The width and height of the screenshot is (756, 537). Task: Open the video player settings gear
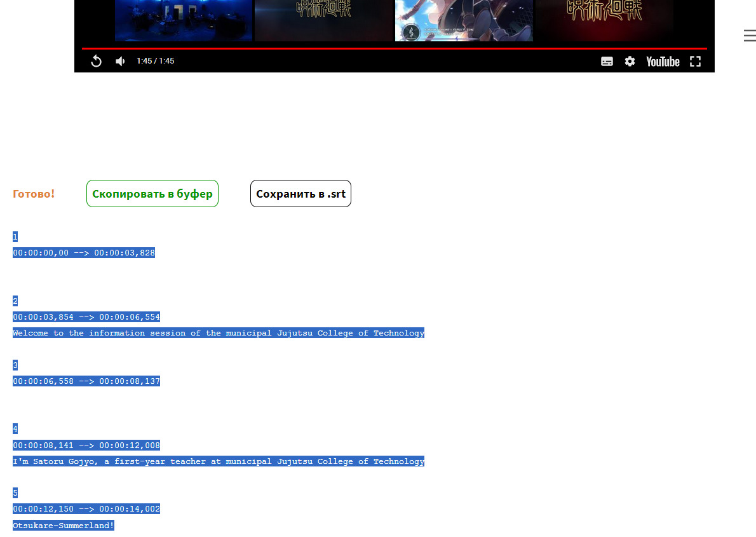[630, 62]
